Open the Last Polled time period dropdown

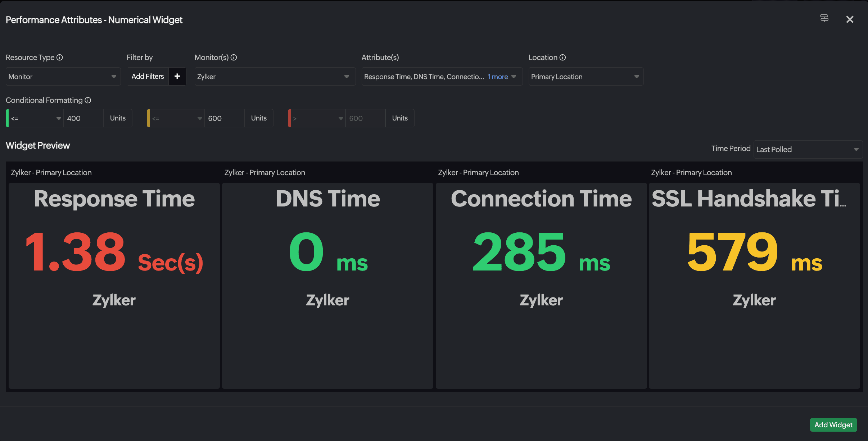point(807,149)
